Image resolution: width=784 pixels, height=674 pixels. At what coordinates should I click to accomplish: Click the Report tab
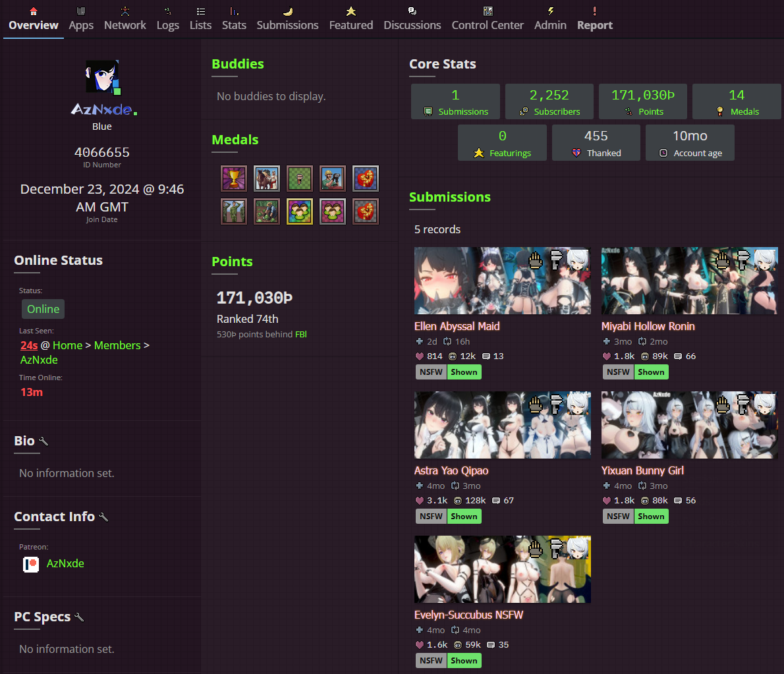point(594,19)
